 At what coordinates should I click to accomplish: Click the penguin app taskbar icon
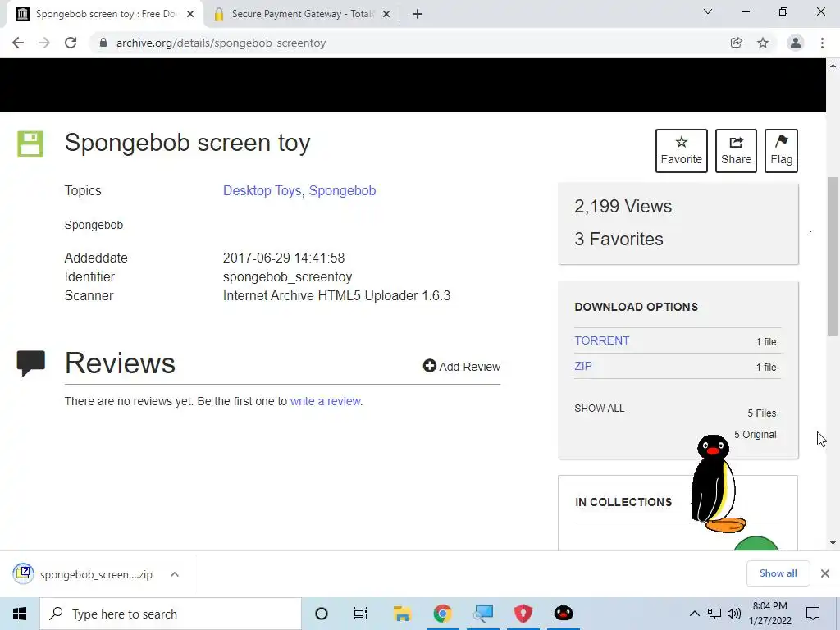point(563,614)
